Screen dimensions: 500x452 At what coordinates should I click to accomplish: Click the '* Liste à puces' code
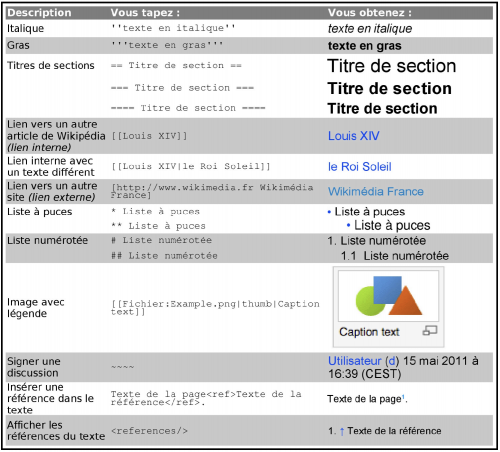point(155,212)
